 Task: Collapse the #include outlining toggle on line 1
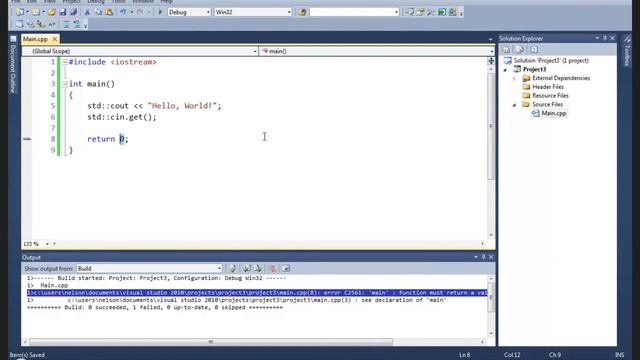pyautogui.click(x=64, y=62)
